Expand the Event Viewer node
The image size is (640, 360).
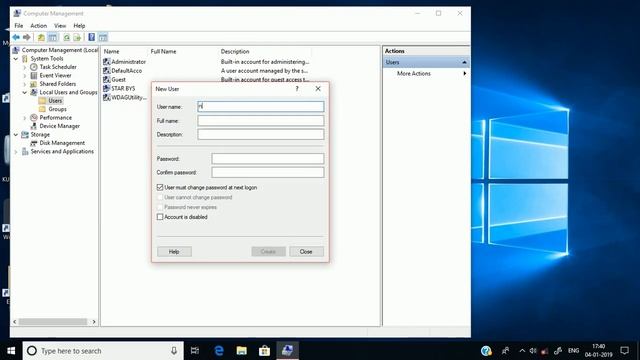coord(24,76)
